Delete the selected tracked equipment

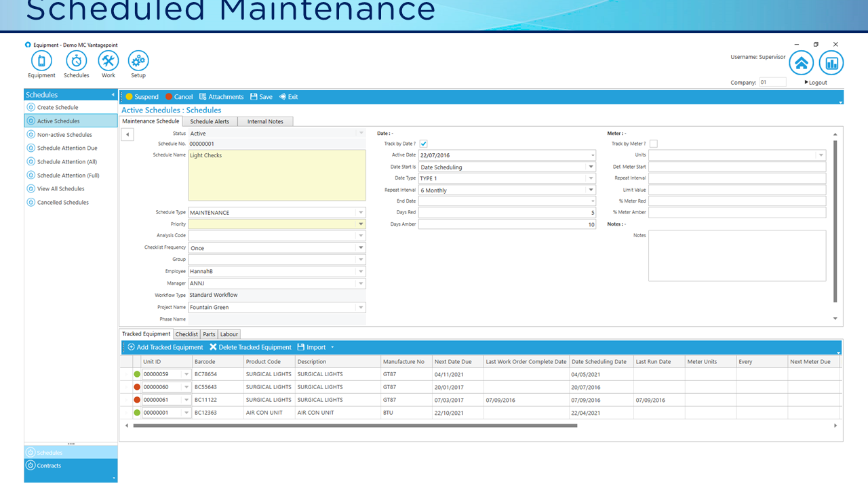click(x=252, y=346)
